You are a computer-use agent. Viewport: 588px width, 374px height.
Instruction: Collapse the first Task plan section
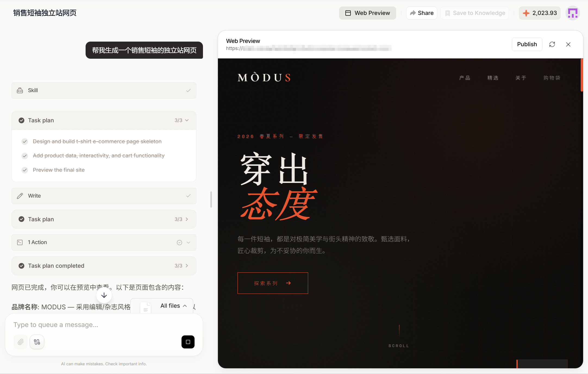coord(187,120)
